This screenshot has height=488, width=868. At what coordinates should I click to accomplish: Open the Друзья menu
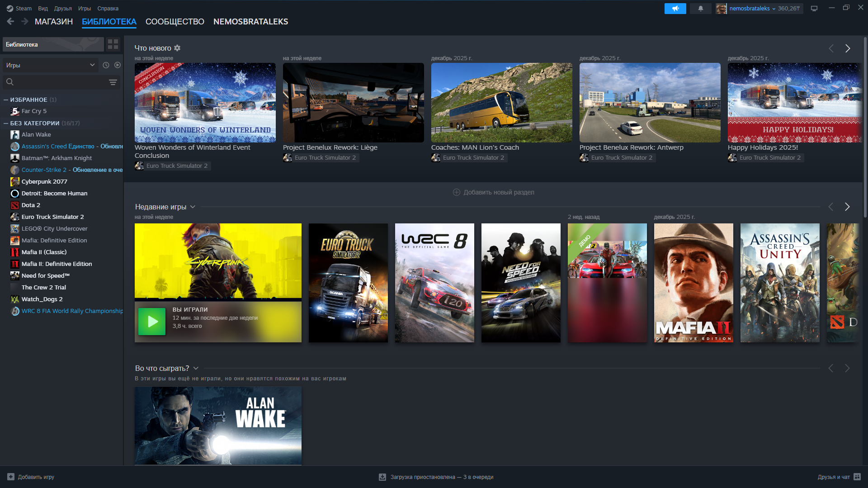tap(63, 9)
